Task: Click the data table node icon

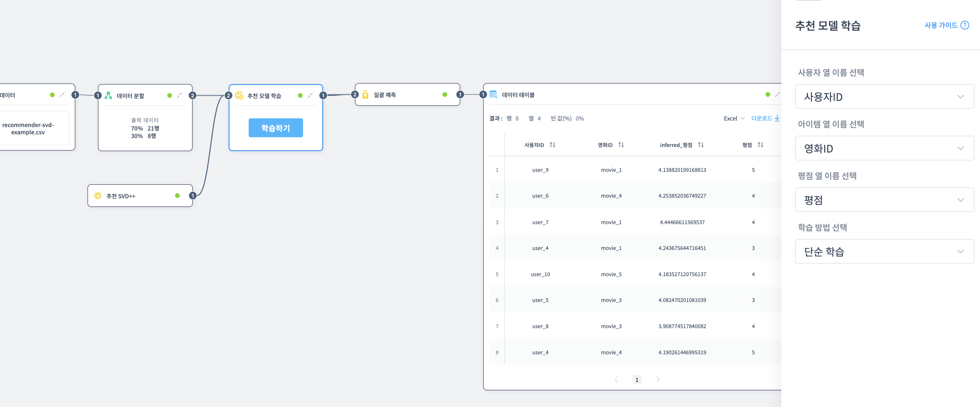Action: [493, 95]
